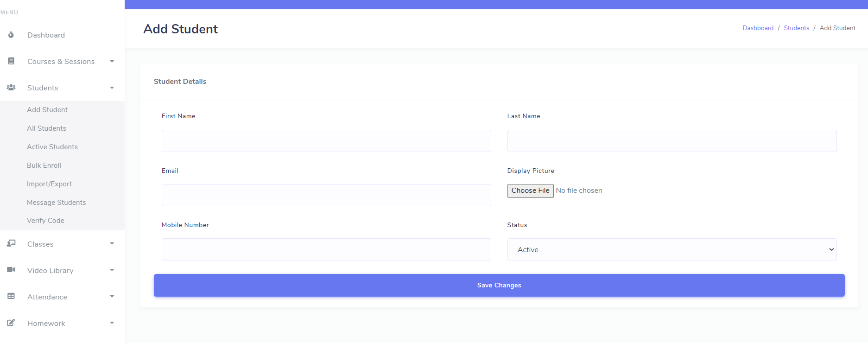Click the Attendance table icon

pos(11,296)
